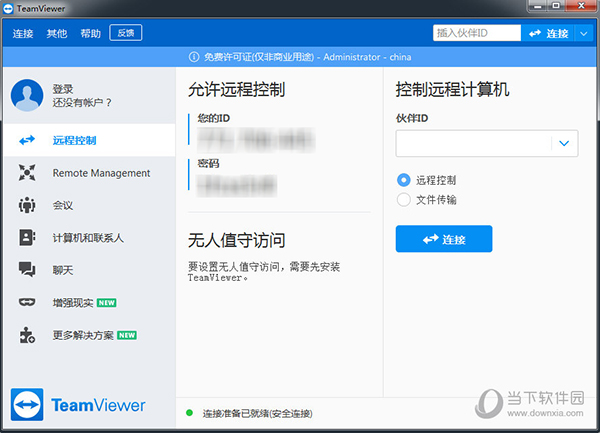Screen dimensions: 600x433
Task: Click the TeamViewer title bar icon
Action: point(8,8)
